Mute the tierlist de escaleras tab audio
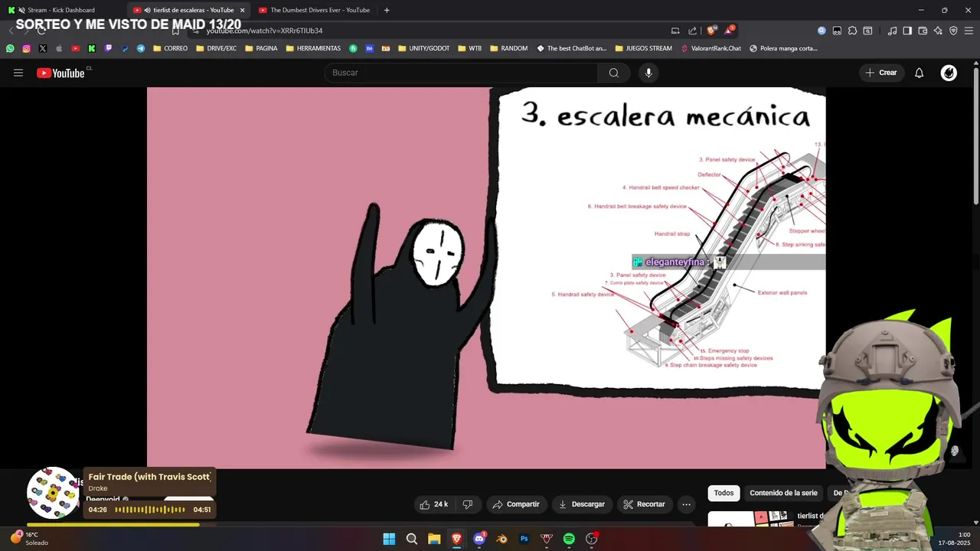Screen dimensions: 980x551 click(x=147, y=10)
